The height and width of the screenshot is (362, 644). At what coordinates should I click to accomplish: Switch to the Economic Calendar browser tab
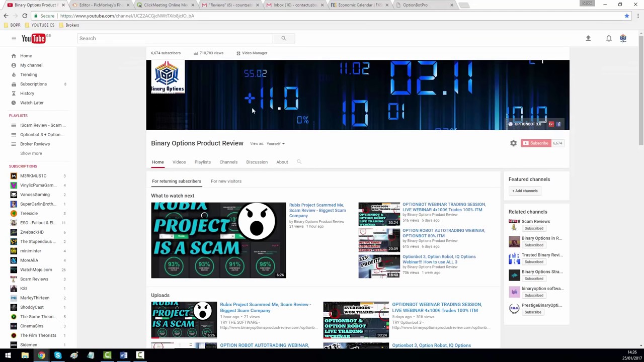(358, 5)
